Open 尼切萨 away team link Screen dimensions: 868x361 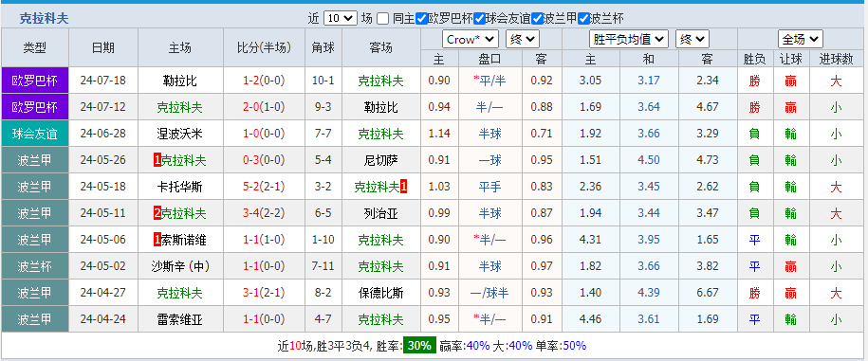(x=380, y=160)
